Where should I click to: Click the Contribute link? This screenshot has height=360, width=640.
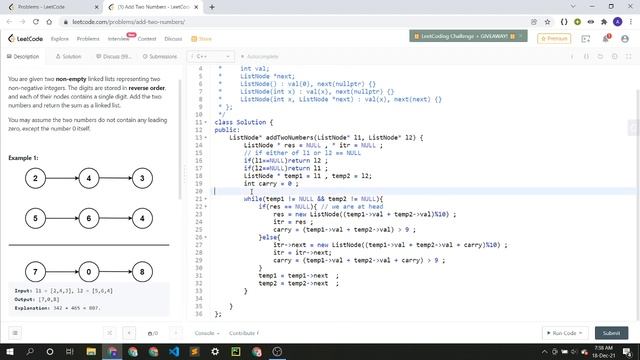[244, 333]
